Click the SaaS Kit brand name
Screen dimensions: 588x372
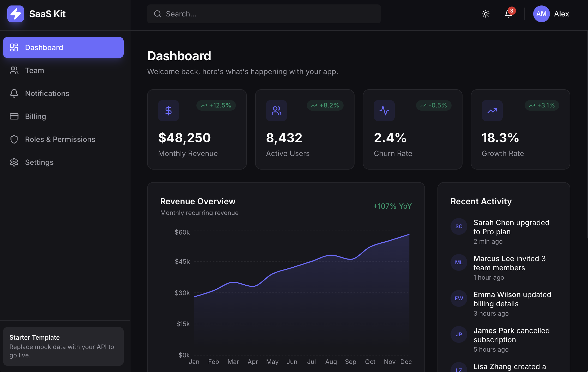tap(47, 14)
